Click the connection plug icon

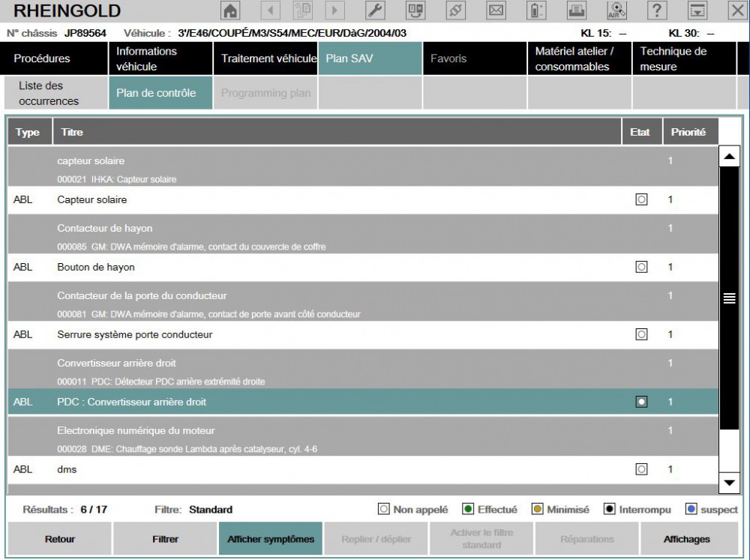pos(455,10)
